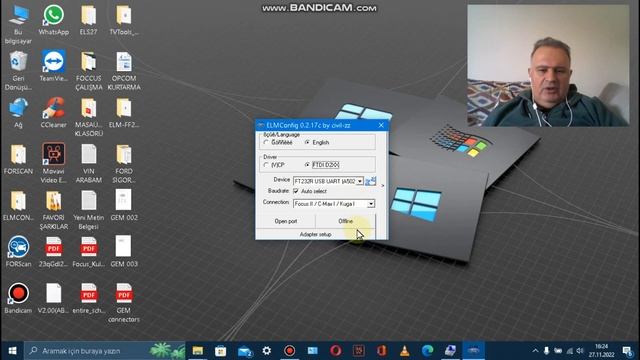Select the non-English language radio option

click(x=267, y=142)
